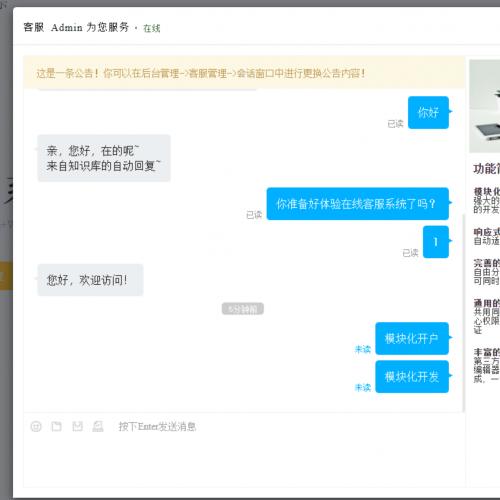Click the 客服 Admin 为您服务 header title
This screenshot has height=500, width=500.
point(76,27)
